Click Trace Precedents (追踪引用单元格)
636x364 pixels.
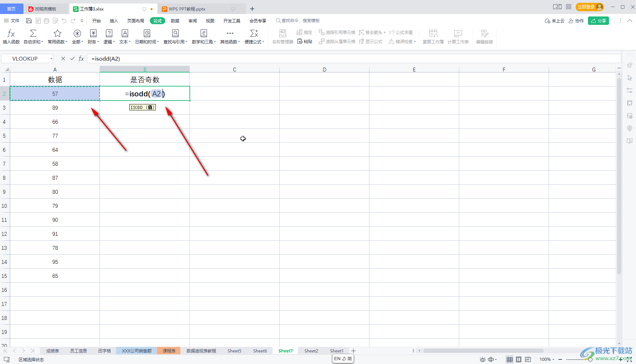(337, 32)
